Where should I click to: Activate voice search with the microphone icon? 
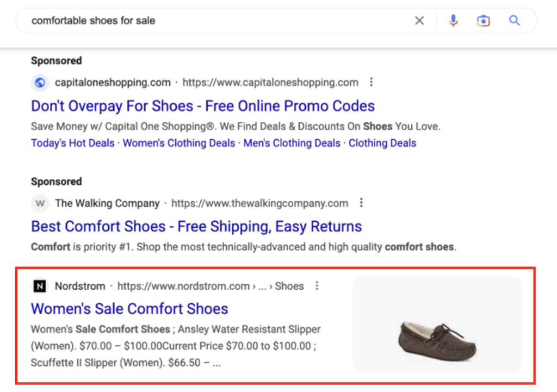[453, 20]
